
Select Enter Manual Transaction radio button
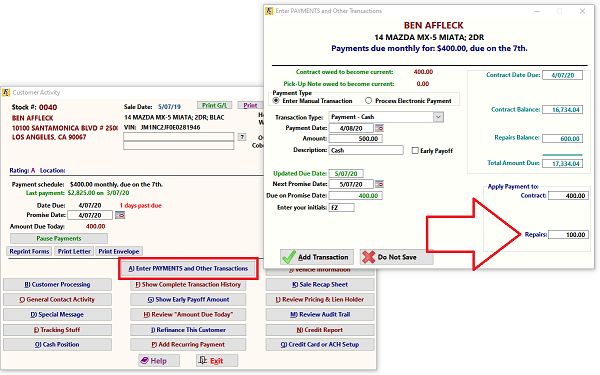276,101
